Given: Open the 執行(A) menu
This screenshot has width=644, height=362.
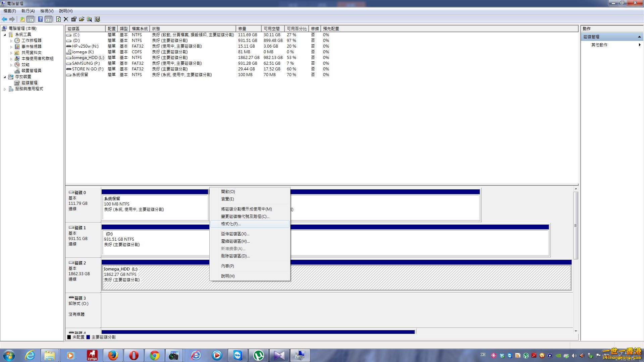Looking at the screenshot, I should click(x=28, y=11).
